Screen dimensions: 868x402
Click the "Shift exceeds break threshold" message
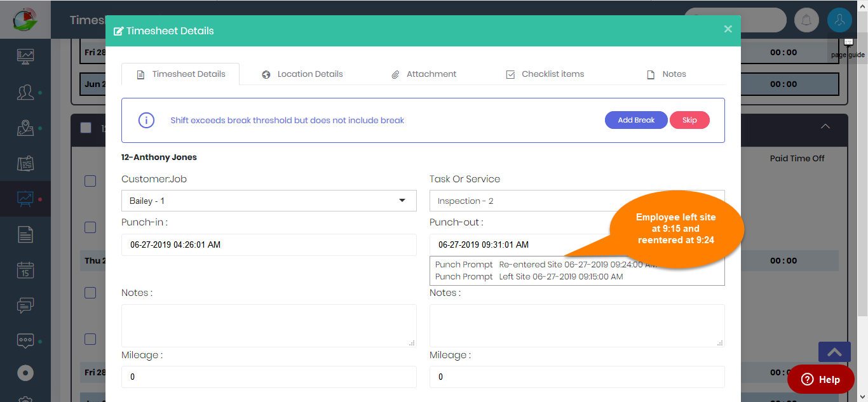tap(287, 120)
